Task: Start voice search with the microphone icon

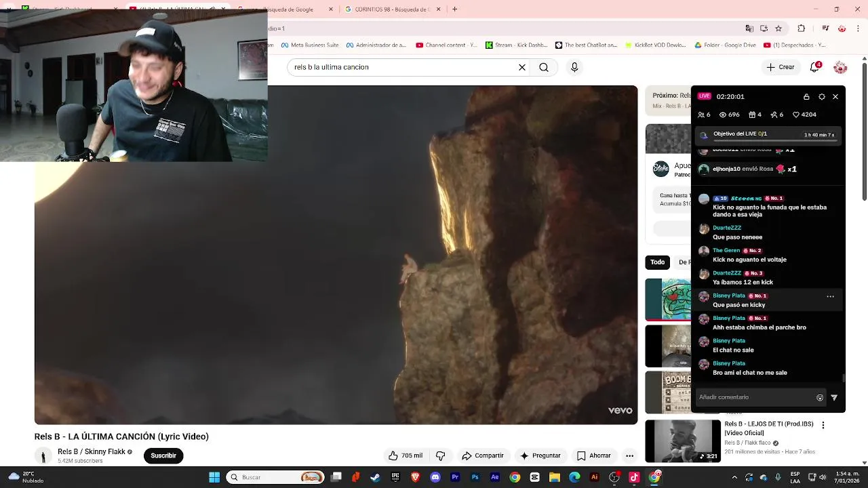Action: [x=574, y=67]
